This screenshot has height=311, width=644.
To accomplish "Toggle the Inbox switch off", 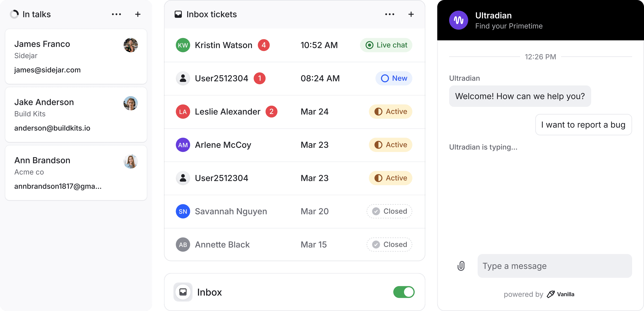I will pyautogui.click(x=404, y=292).
